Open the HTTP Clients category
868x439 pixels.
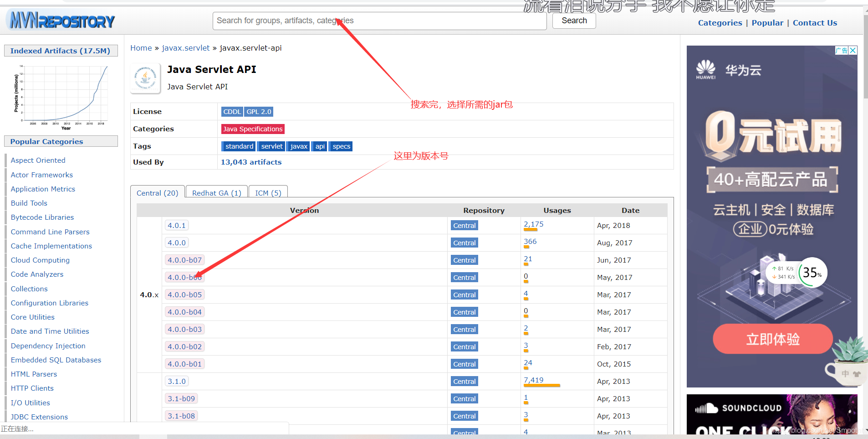pyautogui.click(x=32, y=388)
